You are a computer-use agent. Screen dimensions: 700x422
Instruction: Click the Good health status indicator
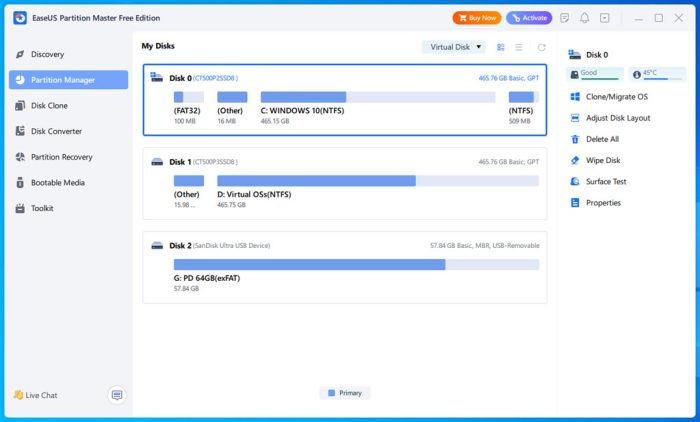(x=595, y=74)
